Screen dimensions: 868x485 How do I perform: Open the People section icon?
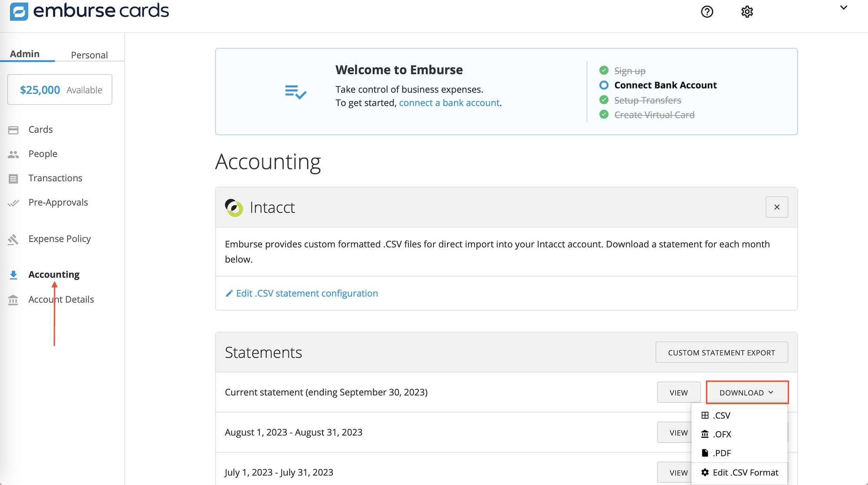pyautogui.click(x=13, y=154)
